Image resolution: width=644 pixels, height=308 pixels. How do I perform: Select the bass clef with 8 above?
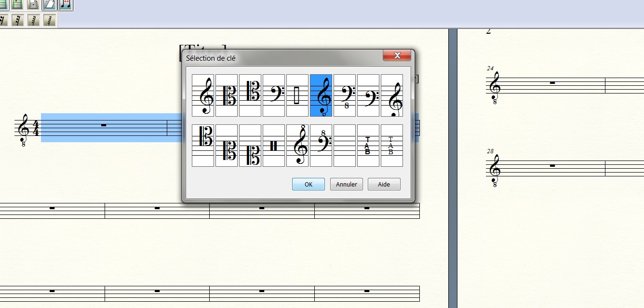pyautogui.click(x=321, y=146)
